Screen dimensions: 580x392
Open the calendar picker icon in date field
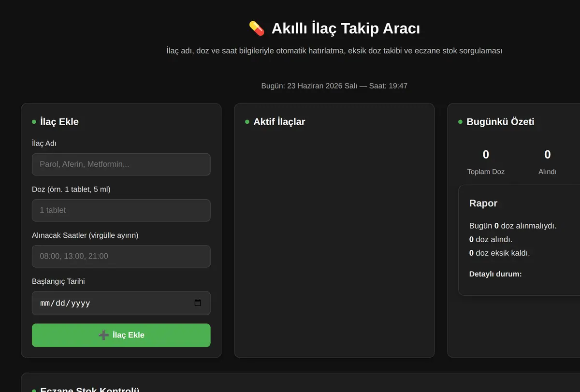coord(198,303)
